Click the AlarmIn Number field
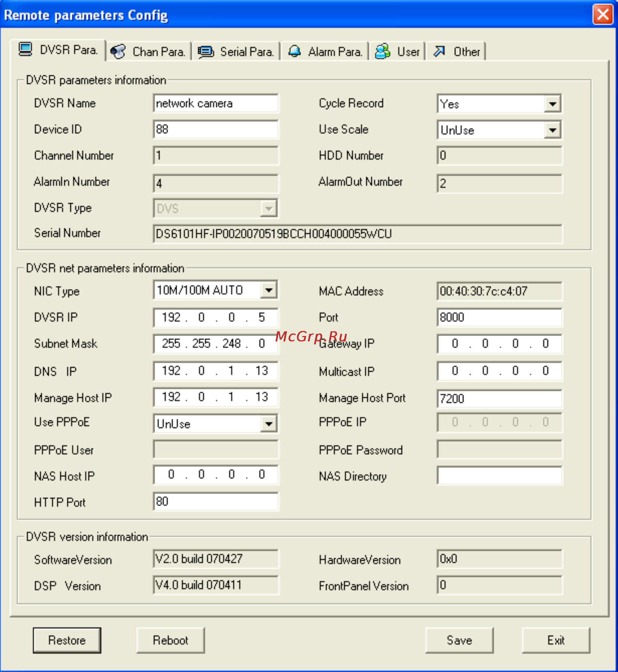The image size is (618, 672). (216, 183)
